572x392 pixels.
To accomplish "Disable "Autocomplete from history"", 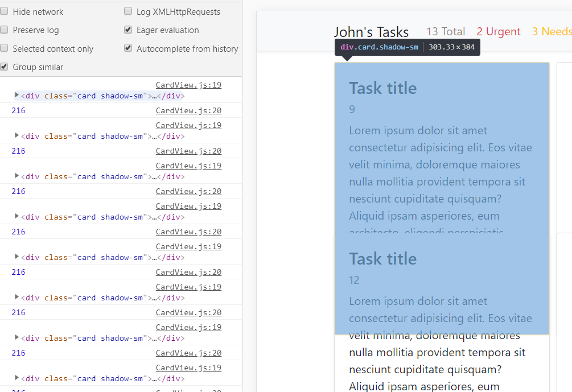I will click(128, 48).
